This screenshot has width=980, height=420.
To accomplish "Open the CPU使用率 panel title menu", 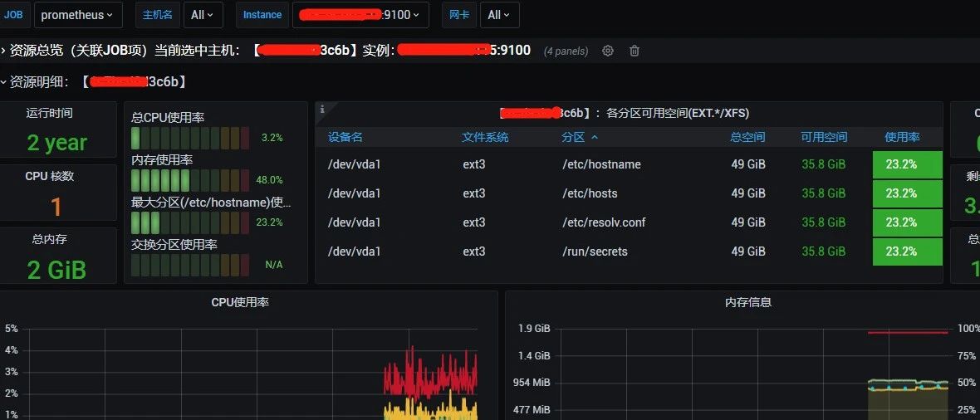I will coord(240,302).
